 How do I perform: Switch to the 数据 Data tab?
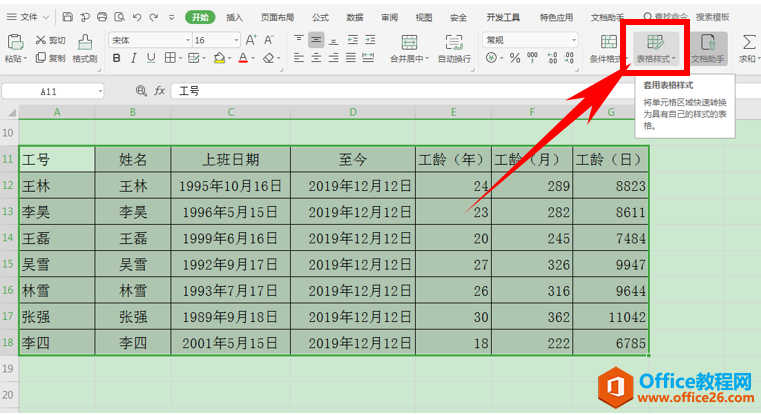[355, 17]
